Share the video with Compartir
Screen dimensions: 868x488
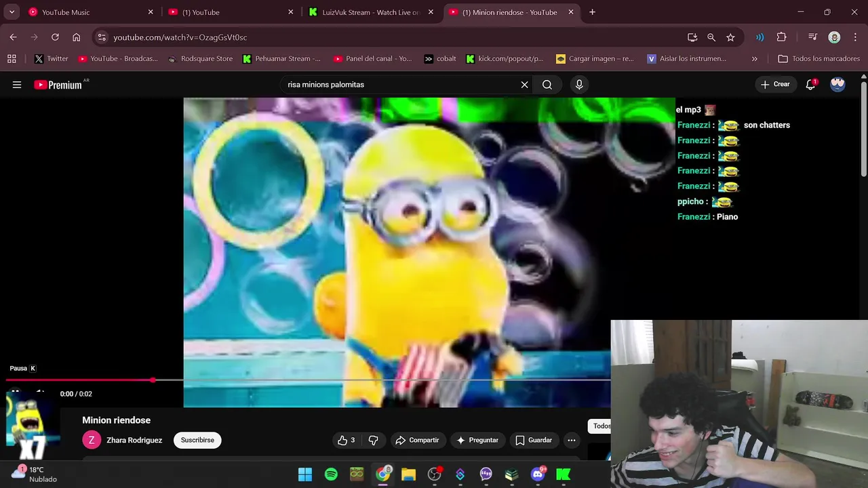(x=418, y=441)
